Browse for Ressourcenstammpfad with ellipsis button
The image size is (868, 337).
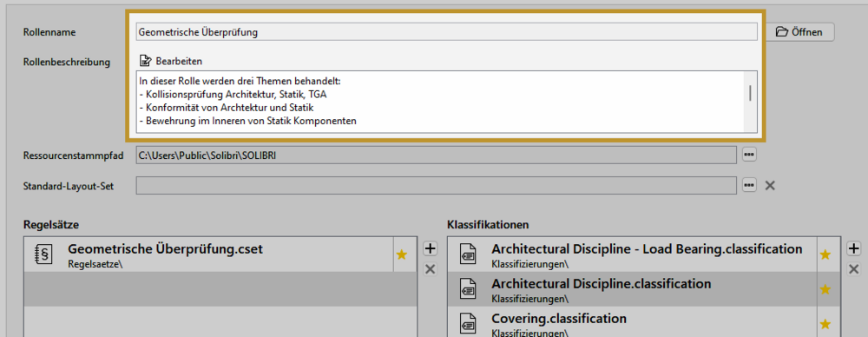tap(749, 155)
